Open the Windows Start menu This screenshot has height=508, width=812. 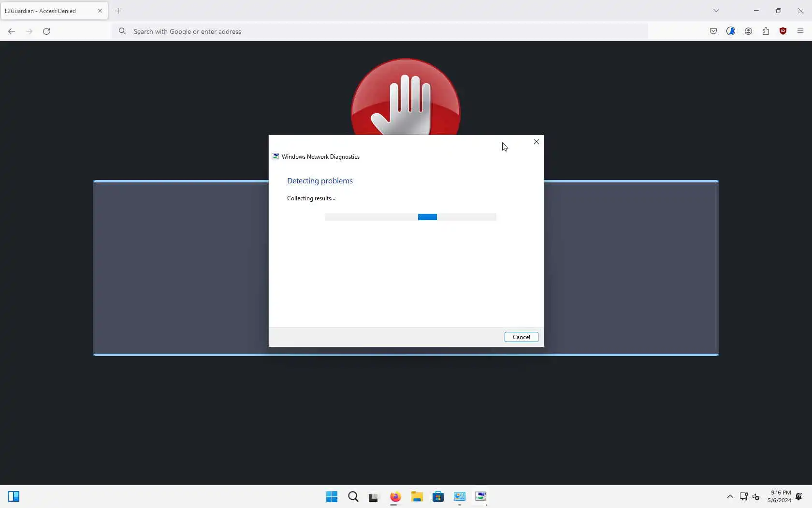point(332,497)
